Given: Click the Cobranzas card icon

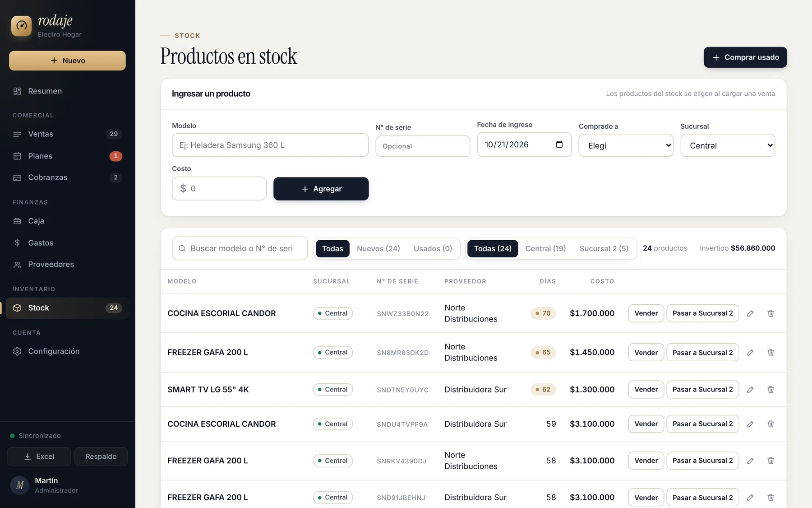Looking at the screenshot, I should [x=17, y=177].
